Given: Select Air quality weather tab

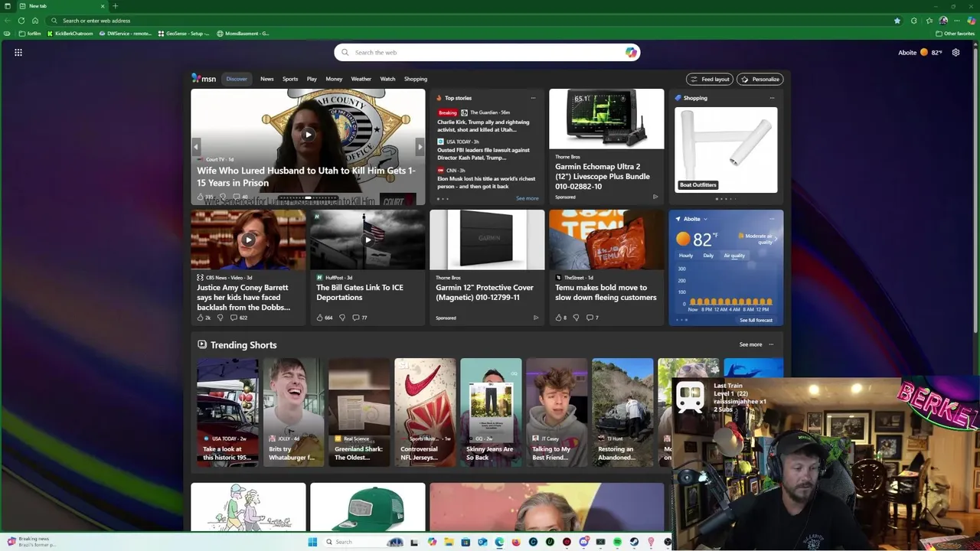Looking at the screenshot, I should [x=734, y=256].
